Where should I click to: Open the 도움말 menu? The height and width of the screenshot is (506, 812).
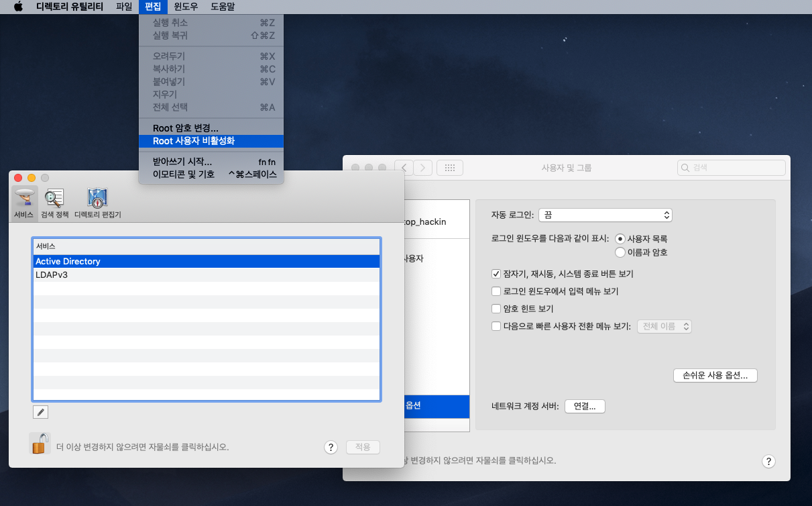coord(223,7)
